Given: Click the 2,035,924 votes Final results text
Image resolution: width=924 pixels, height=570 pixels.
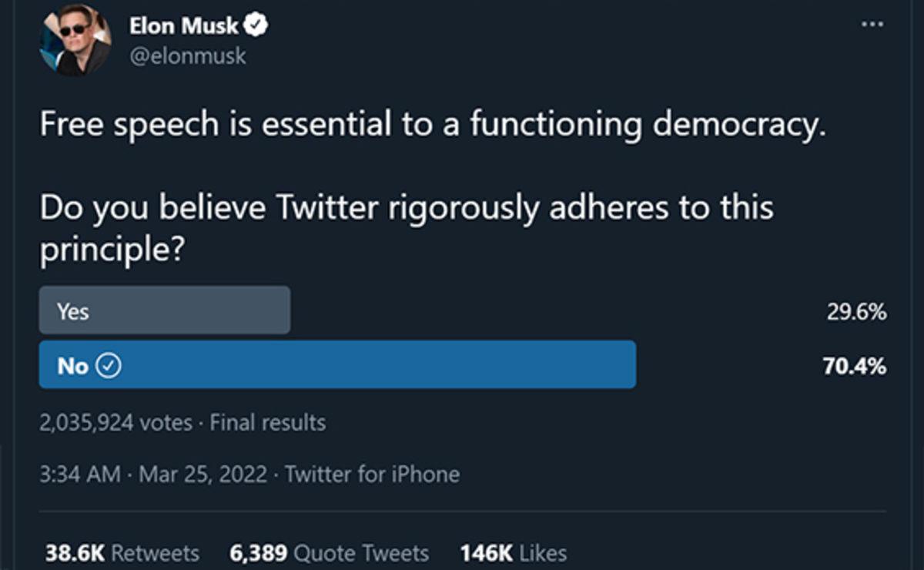Looking at the screenshot, I should [x=182, y=422].
